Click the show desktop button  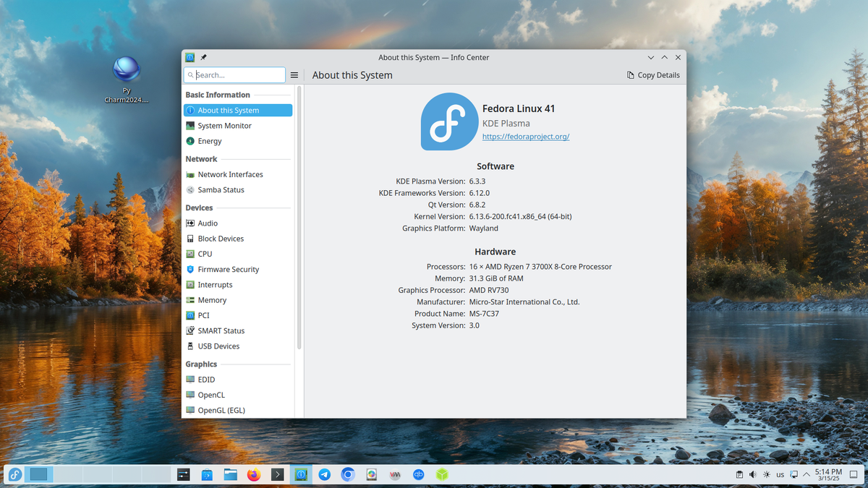click(x=854, y=475)
